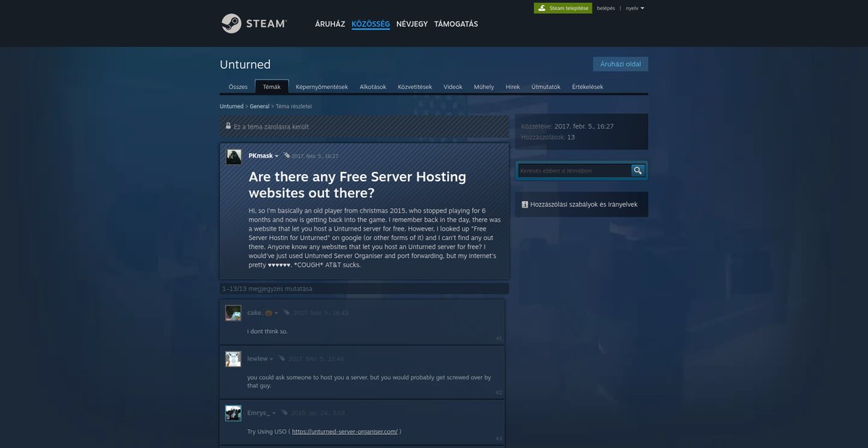Click the download icon on Steam telepítése

click(542, 8)
